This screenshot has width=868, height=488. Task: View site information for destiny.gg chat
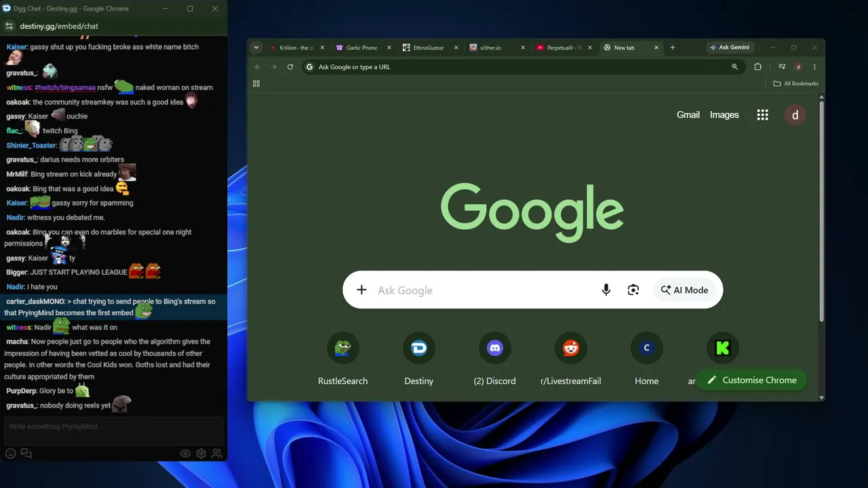(9, 26)
